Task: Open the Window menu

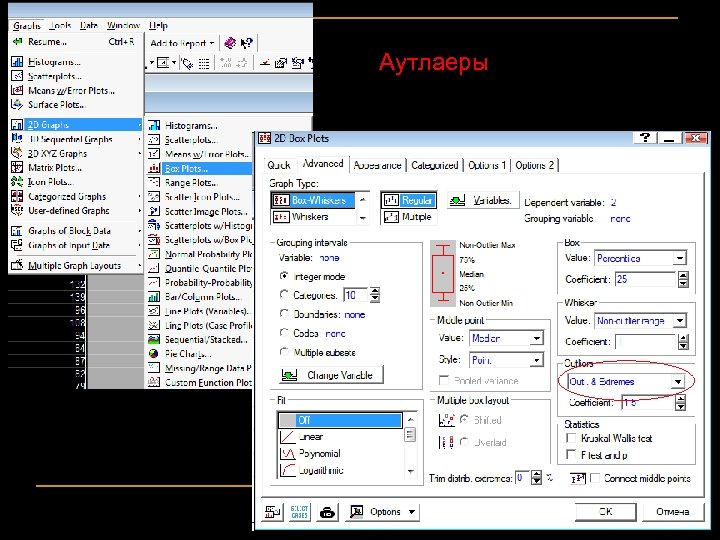Action: [123, 26]
